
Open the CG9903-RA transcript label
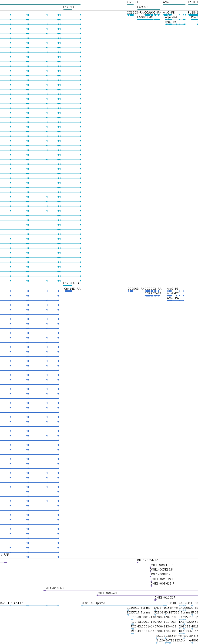pos(135,13)
